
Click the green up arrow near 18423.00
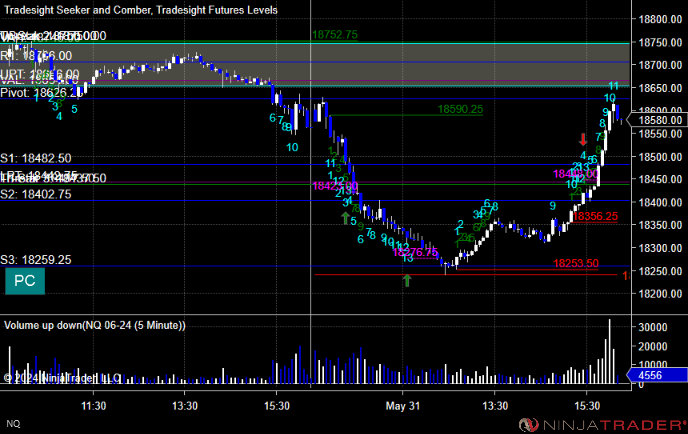(x=346, y=218)
